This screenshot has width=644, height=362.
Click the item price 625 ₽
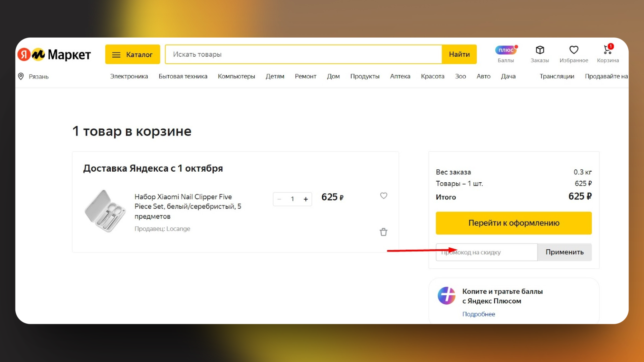[x=332, y=197]
